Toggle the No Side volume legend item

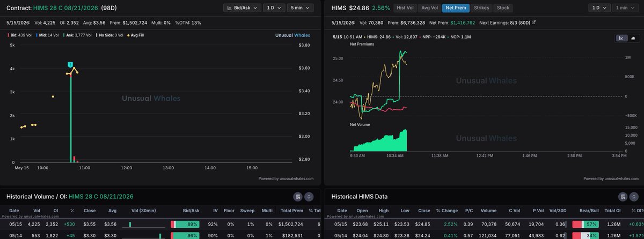pyautogui.click(x=111, y=35)
